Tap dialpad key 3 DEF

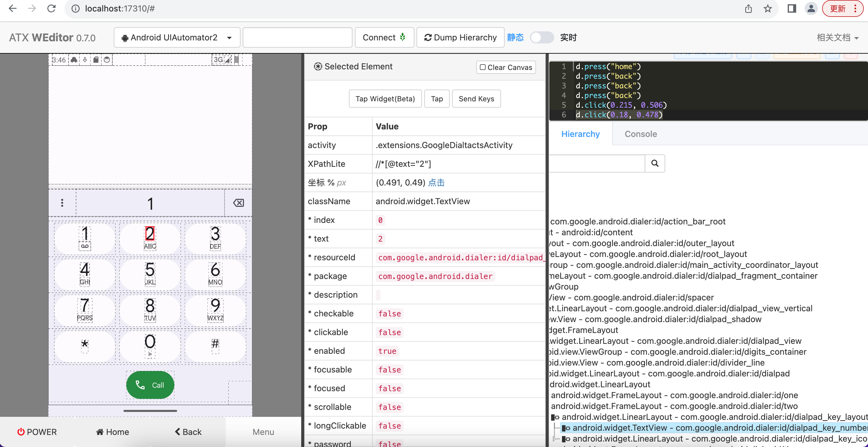215,239
